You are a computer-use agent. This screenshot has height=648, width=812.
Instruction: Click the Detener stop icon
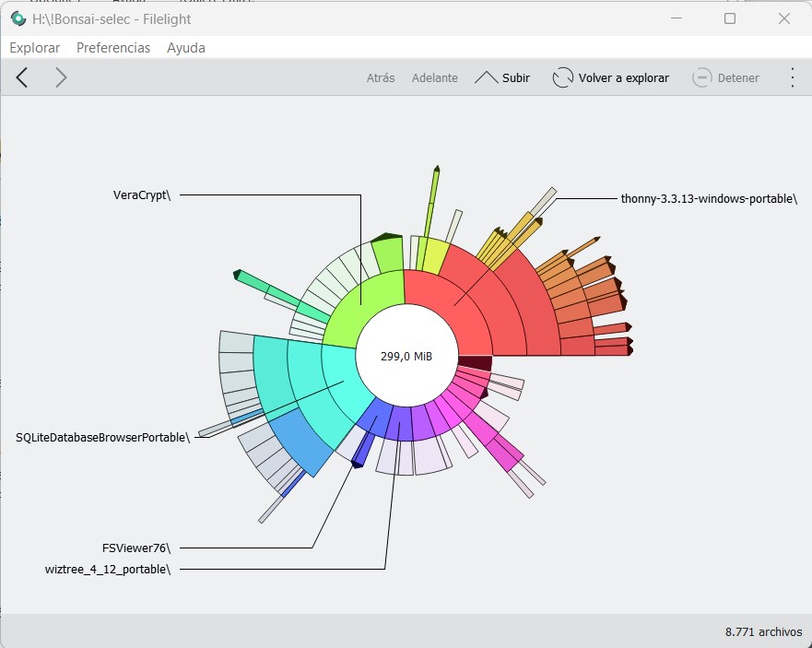702,78
